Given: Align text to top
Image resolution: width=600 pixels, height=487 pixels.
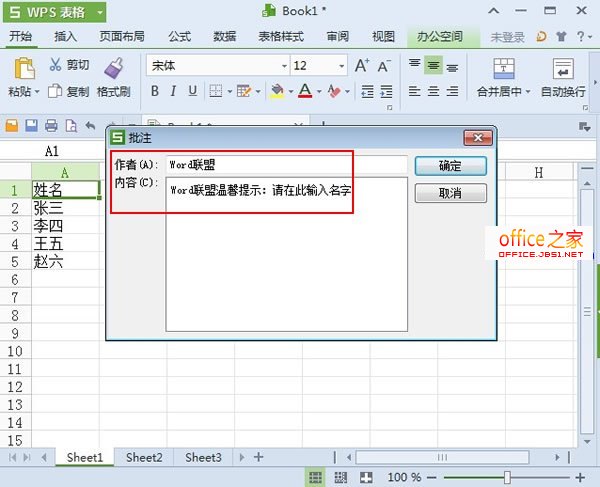Looking at the screenshot, I should coord(414,63).
